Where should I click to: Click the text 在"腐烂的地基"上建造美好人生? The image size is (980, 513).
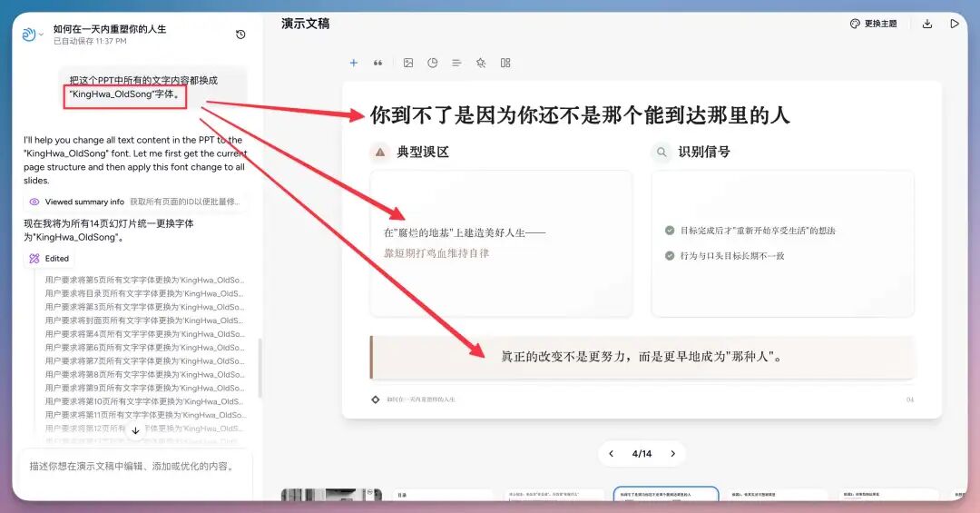(465, 232)
